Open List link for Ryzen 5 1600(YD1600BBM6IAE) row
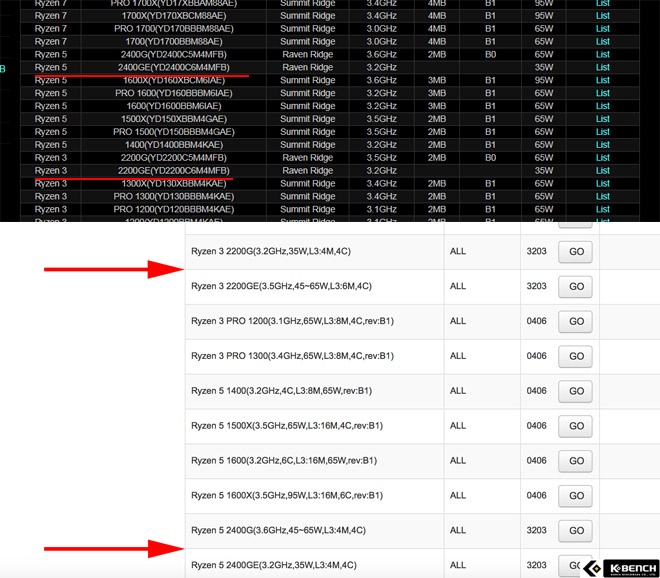Screen dimensions: 660x578 (602, 106)
